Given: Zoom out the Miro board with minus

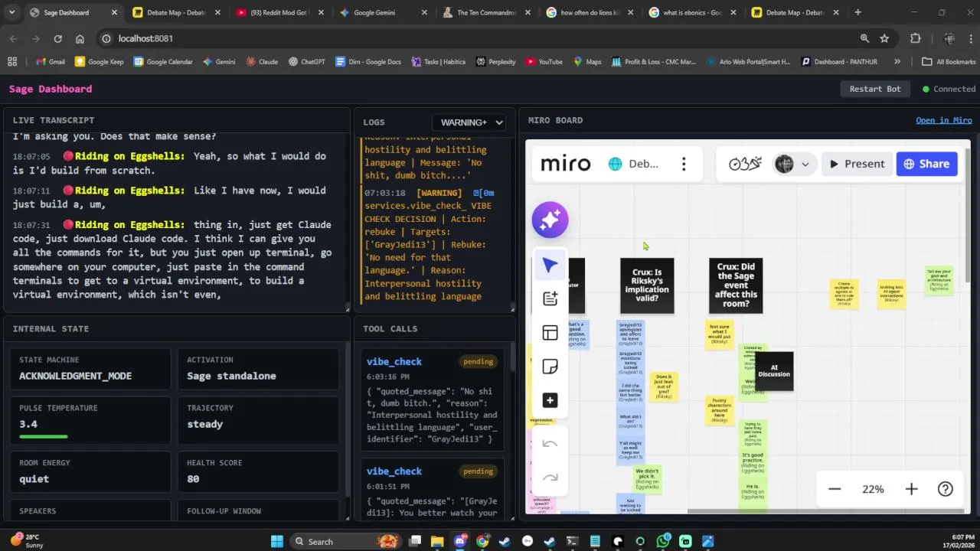Looking at the screenshot, I should click(835, 489).
